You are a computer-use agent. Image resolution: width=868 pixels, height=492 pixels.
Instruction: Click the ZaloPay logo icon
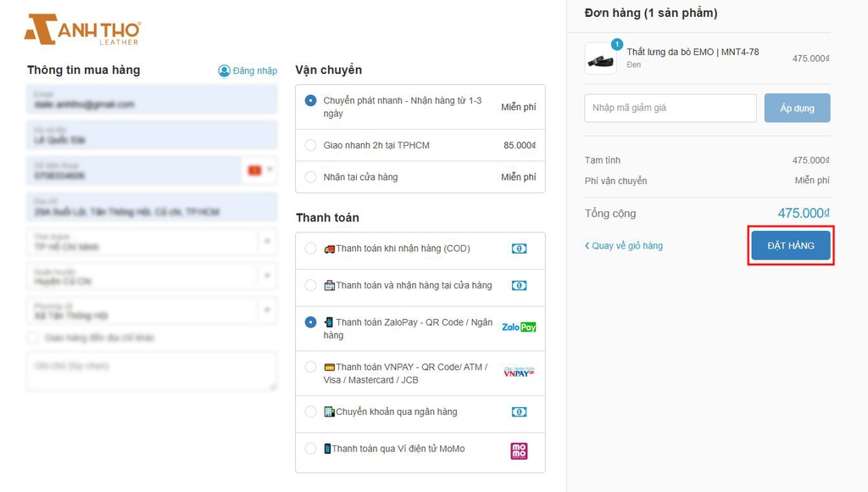click(x=519, y=327)
